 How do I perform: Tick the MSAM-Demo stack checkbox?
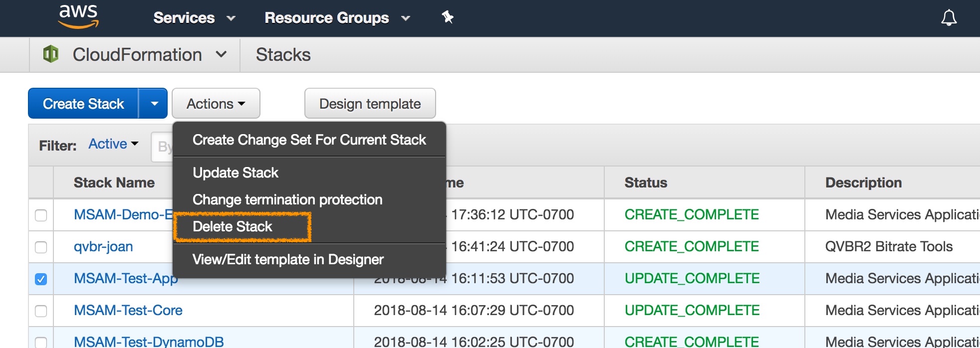tap(41, 215)
